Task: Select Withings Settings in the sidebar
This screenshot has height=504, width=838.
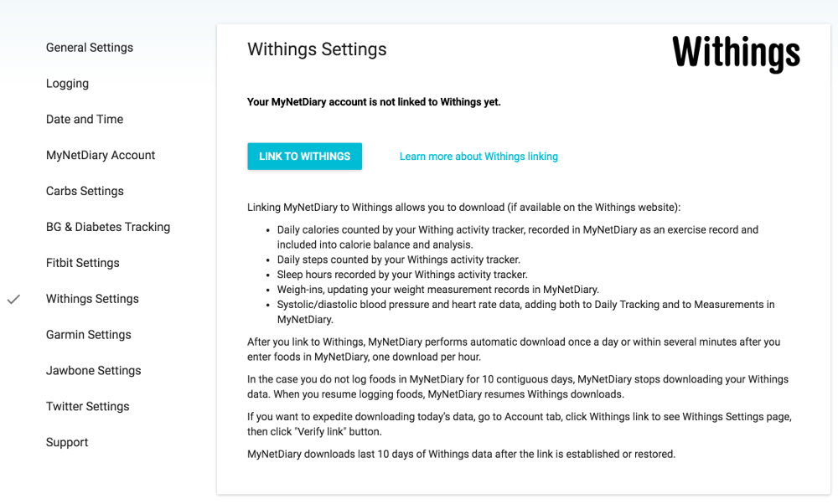Action: click(x=92, y=299)
